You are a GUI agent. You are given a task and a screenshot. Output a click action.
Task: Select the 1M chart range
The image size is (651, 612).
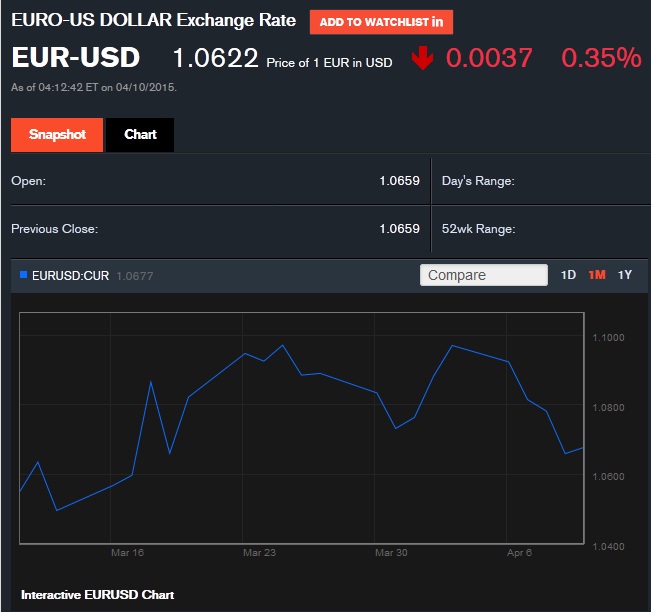coord(597,275)
